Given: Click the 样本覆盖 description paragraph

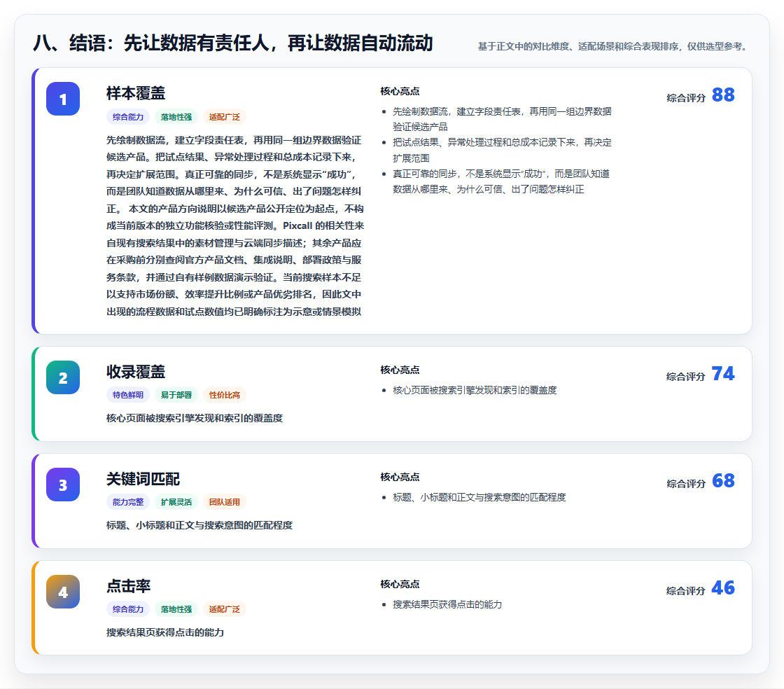Looking at the screenshot, I should [235, 225].
